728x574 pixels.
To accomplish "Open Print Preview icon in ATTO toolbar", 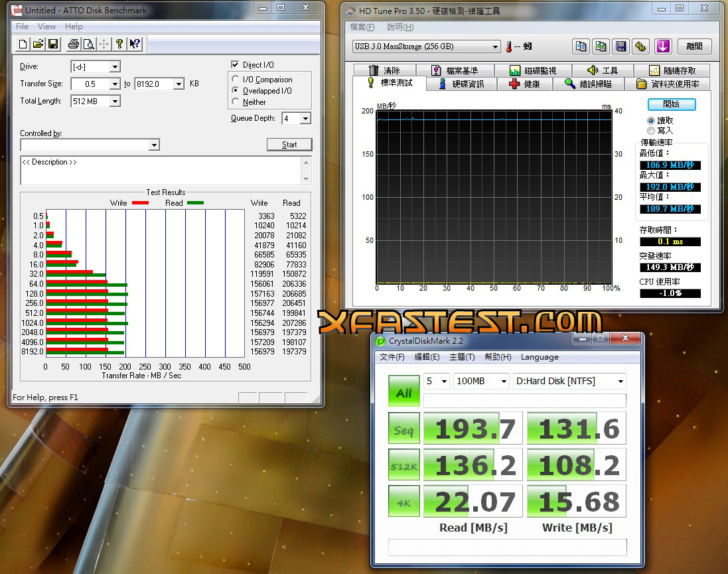I will pos(89,44).
